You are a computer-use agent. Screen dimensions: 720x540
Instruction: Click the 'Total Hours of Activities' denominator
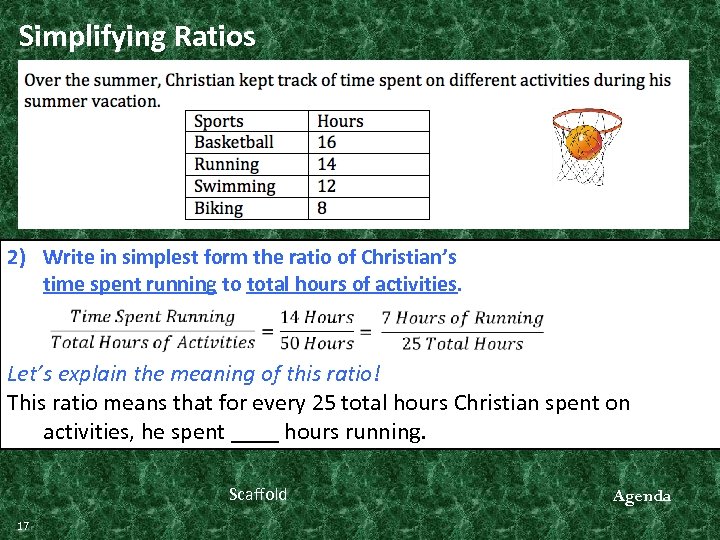[x=153, y=343]
